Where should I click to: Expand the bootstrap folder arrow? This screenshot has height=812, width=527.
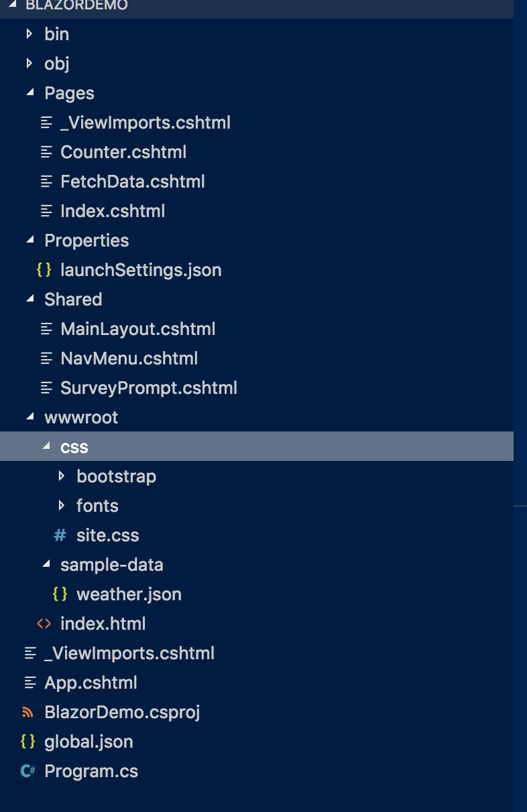[x=62, y=476]
